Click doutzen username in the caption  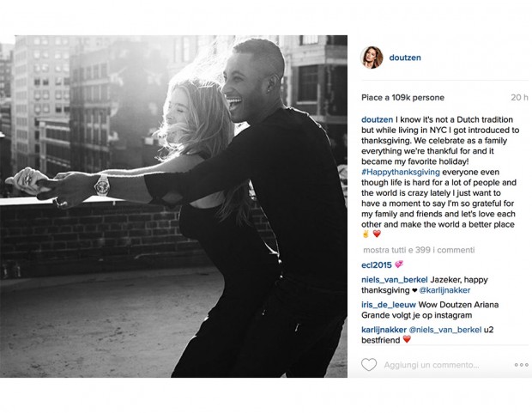coord(377,120)
